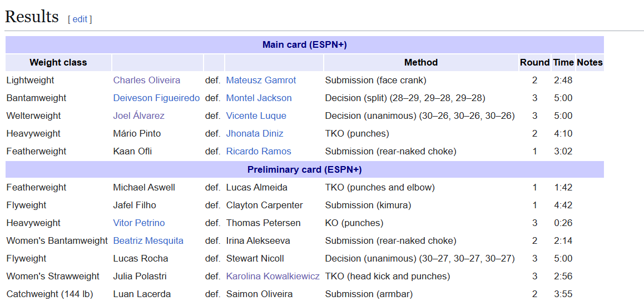
Task: Click the Weight class column header
Action: 58,62
